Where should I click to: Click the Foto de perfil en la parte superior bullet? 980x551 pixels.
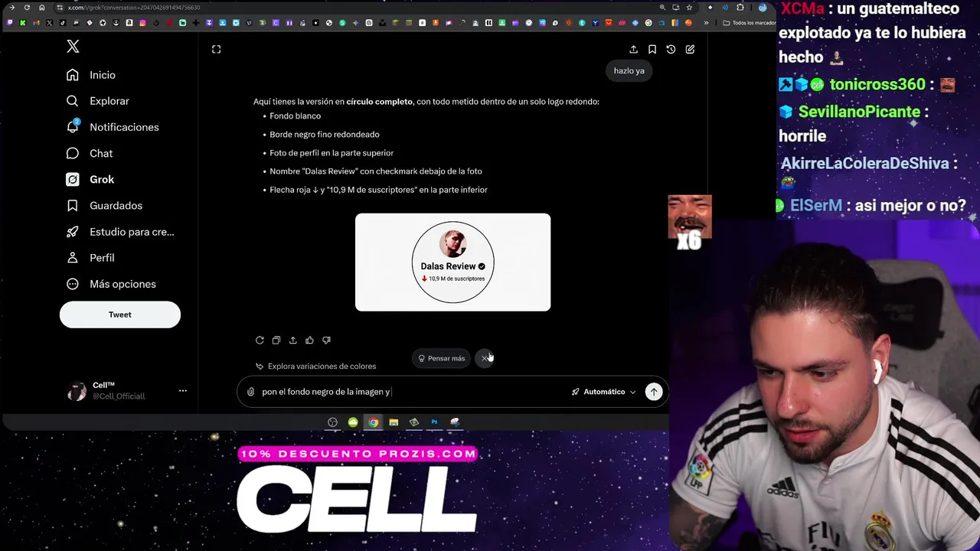[332, 153]
